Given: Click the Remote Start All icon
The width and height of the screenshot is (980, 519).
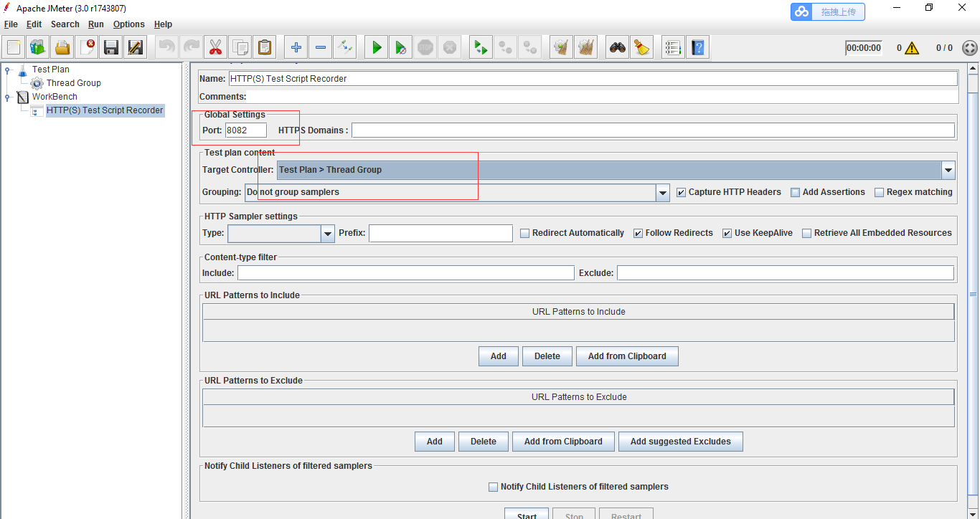Looking at the screenshot, I should point(481,47).
